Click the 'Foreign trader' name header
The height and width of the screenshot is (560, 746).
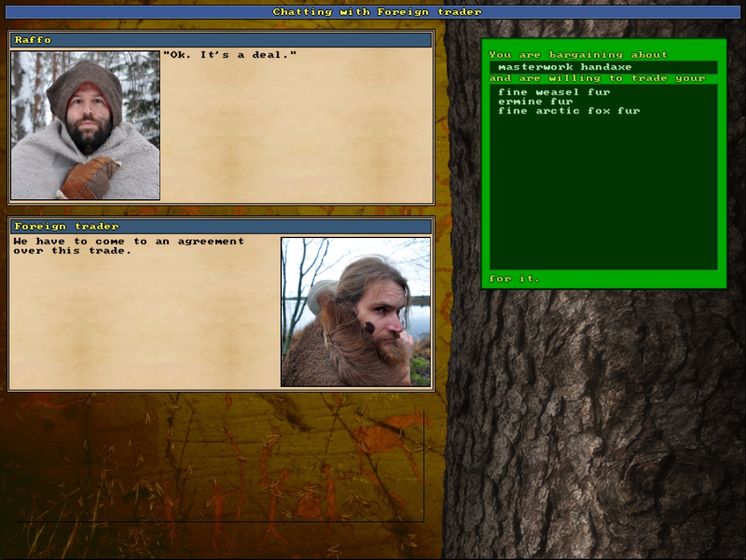(x=221, y=226)
